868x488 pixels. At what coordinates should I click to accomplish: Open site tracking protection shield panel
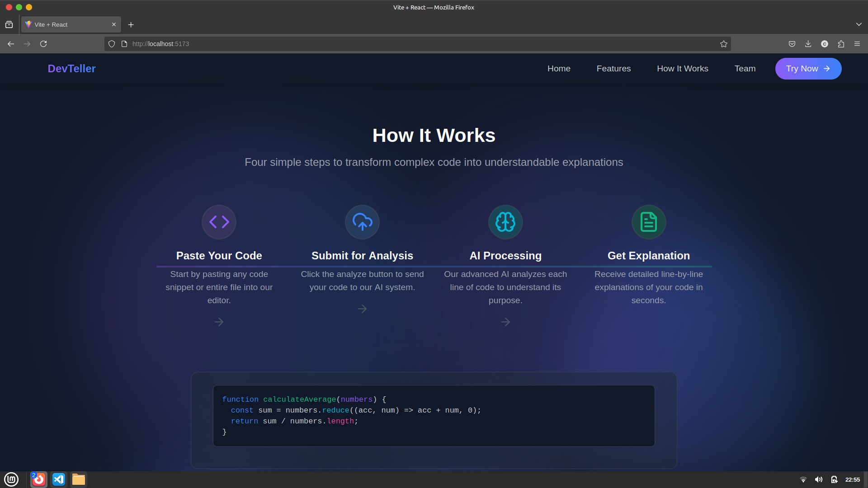click(112, 44)
